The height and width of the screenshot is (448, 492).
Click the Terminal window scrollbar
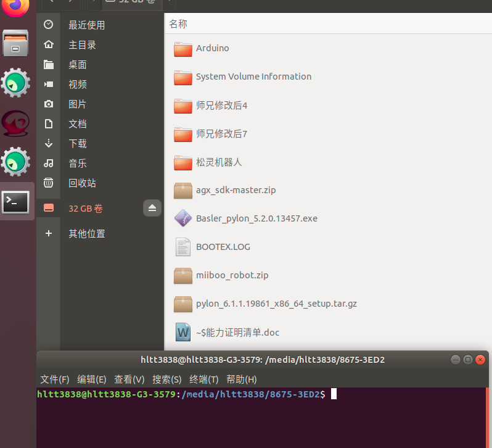point(487,418)
